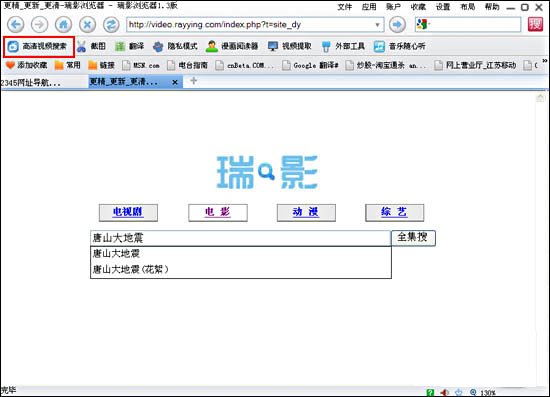Expand the address bar URL dropdown

click(377, 25)
